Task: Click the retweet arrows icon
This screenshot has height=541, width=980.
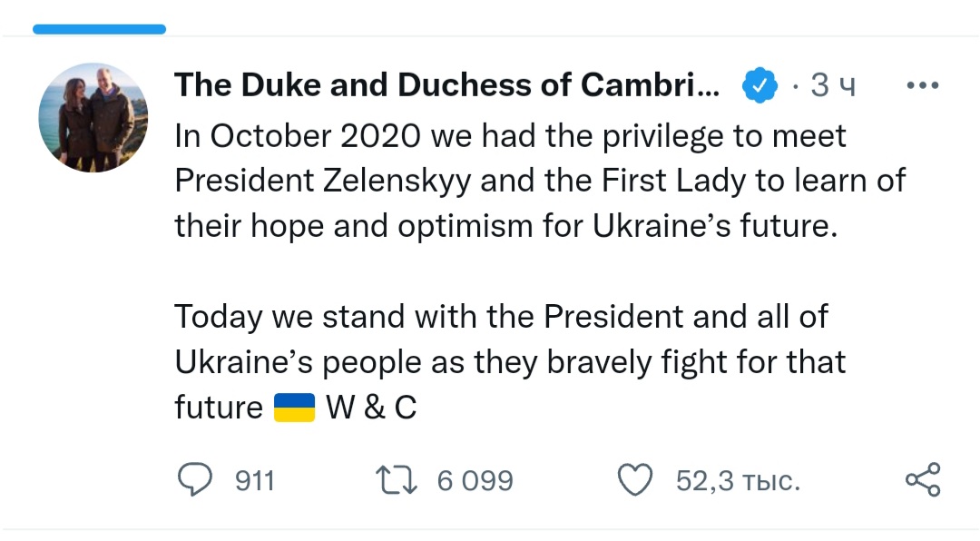Action: 397,480
